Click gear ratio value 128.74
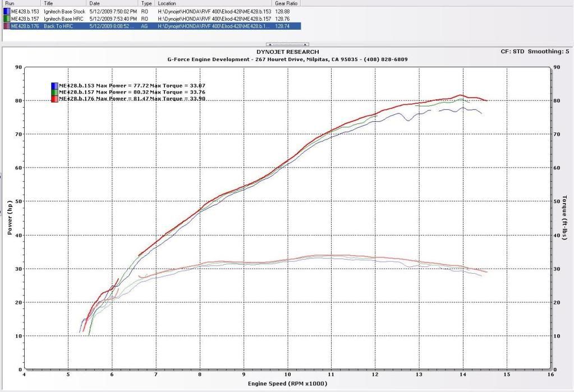 pos(282,26)
